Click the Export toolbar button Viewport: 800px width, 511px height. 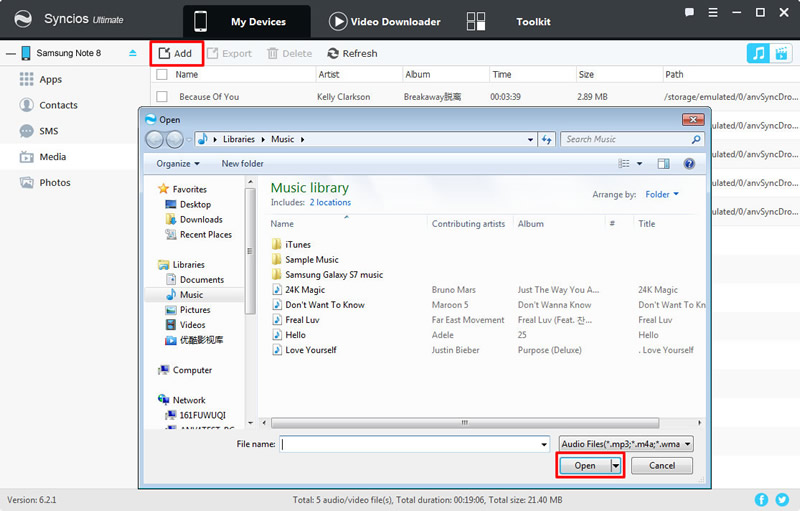pyautogui.click(x=230, y=54)
